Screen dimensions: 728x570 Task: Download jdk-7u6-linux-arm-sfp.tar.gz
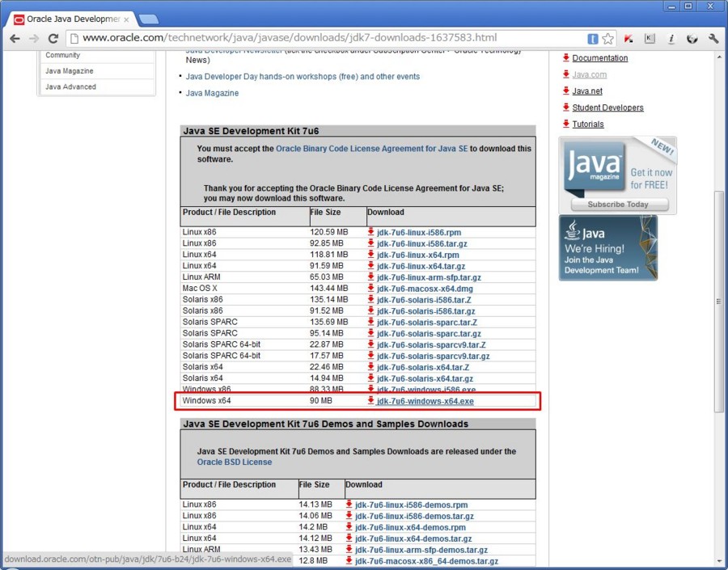429,277
